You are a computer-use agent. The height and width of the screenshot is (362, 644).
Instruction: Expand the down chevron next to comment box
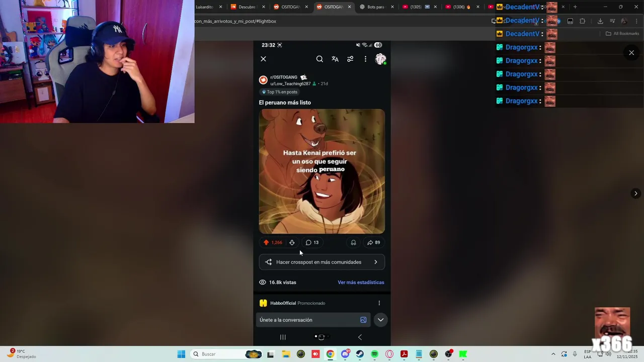(x=380, y=320)
